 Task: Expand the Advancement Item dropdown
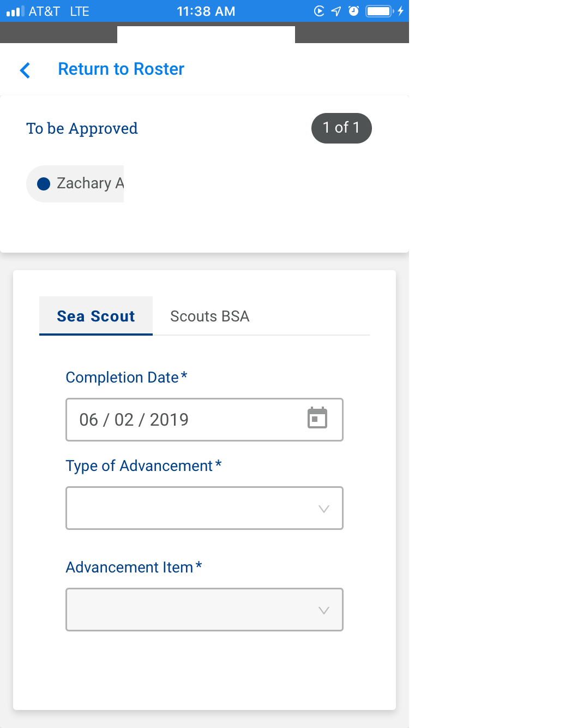[205, 610]
